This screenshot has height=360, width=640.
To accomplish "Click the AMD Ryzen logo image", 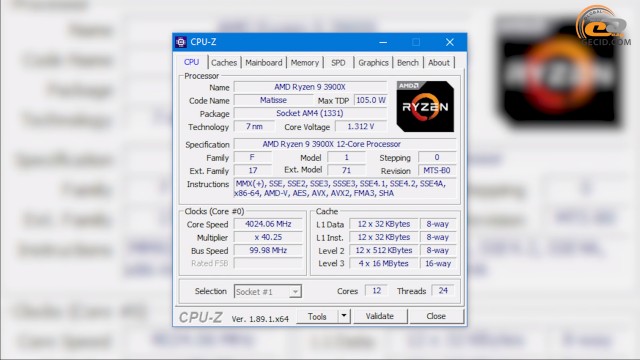I will pos(425,107).
